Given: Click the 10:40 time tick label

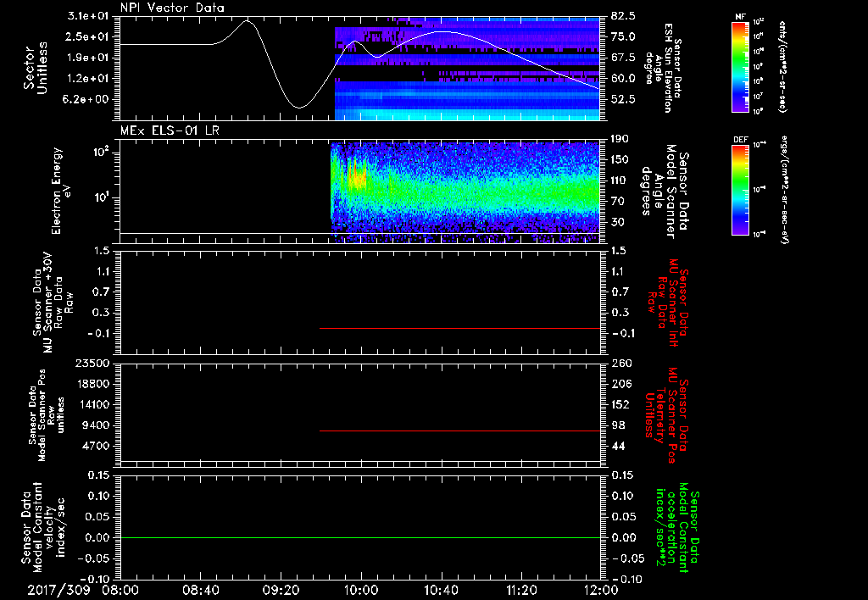Looking at the screenshot, I should [441, 590].
